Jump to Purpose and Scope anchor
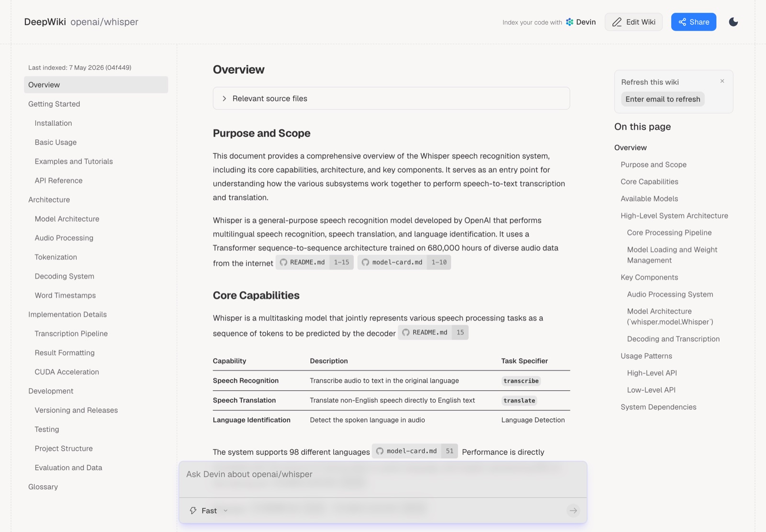Viewport: 766px width, 532px height. (x=653, y=165)
